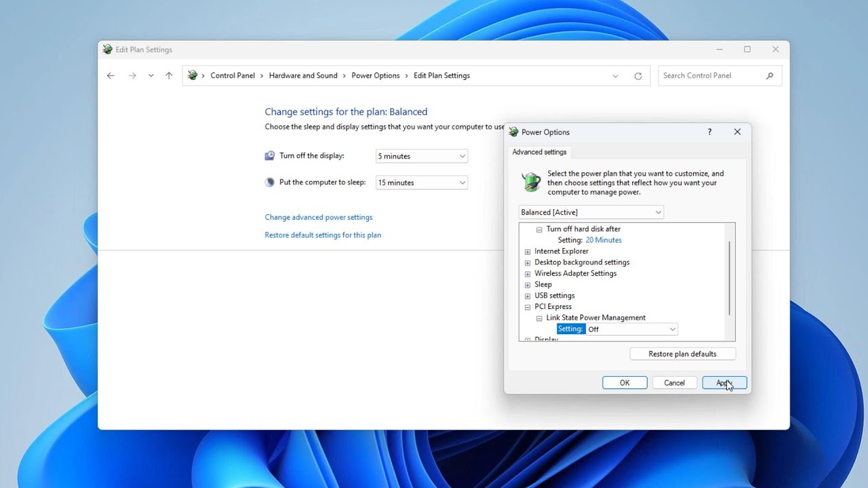Image resolution: width=868 pixels, height=488 pixels.
Task: Open the Turn off the display dropdown
Action: pyautogui.click(x=422, y=156)
